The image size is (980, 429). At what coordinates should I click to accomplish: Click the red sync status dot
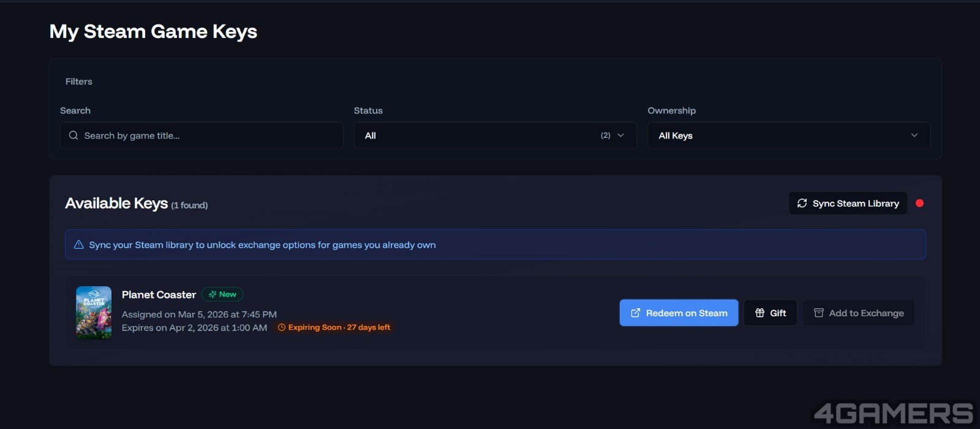919,203
